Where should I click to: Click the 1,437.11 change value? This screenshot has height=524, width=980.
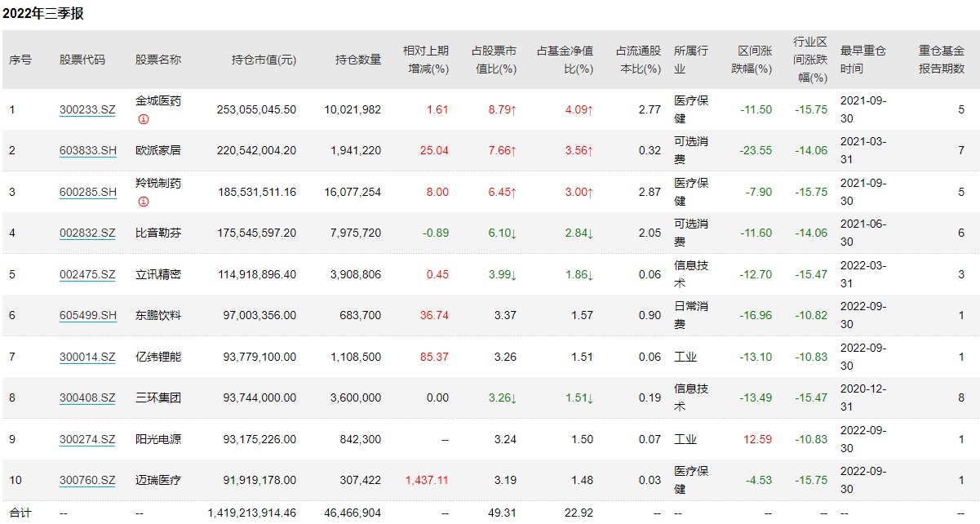coord(427,480)
